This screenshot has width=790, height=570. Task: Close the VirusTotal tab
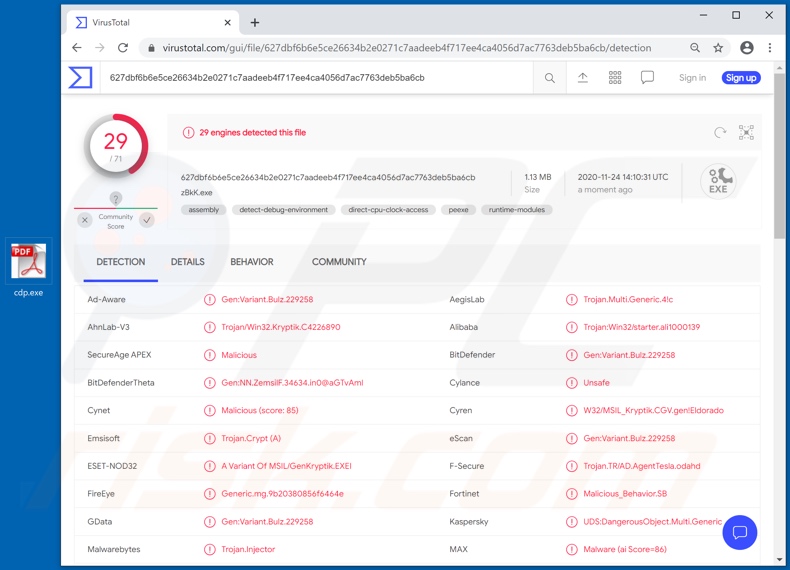click(x=228, y=23)
